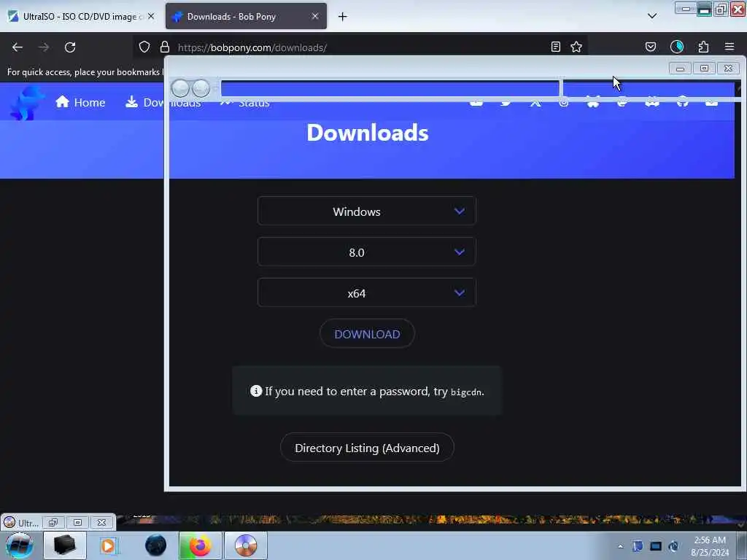
Task: Close the Downloads - Bob Pony tab
Action: point(315,16)
